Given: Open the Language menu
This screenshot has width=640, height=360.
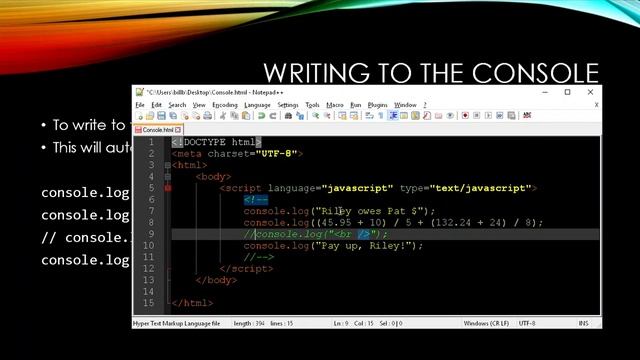Looking at the screenshot, I should point(257,105).
